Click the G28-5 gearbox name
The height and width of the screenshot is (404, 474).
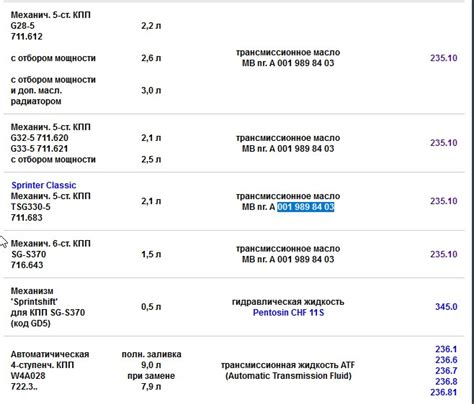pos(23,26)
